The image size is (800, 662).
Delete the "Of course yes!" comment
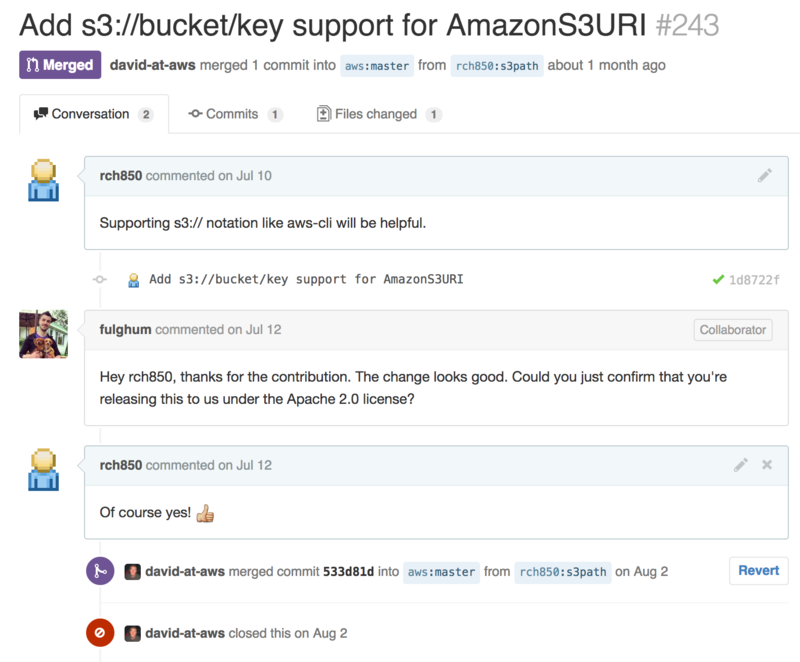pyautogui.click(x=767, y=465)
